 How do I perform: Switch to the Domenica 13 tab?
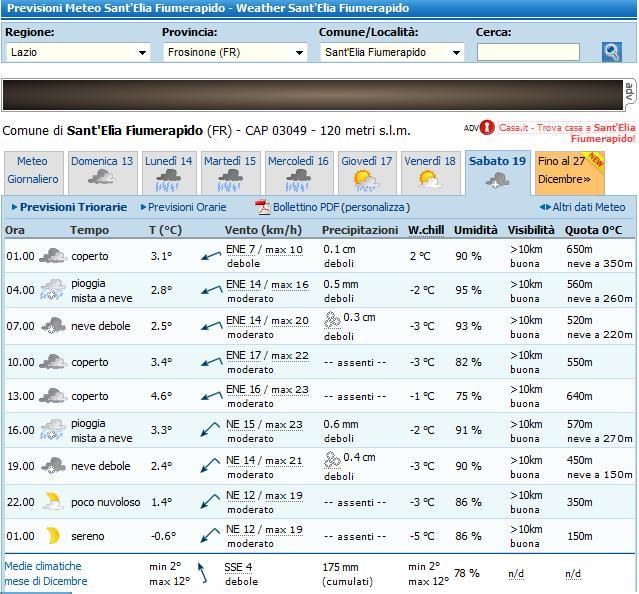pos(102,172)
